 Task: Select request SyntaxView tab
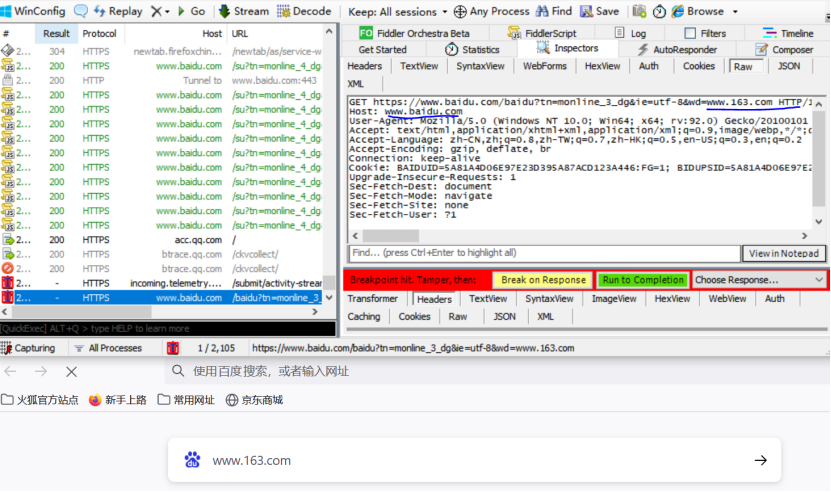[x=480, y=66]
